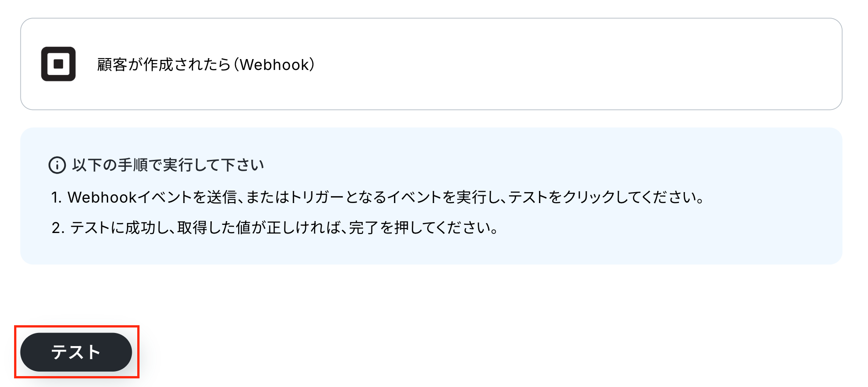Click the テスト button
Viewport: 868px width, 387px height.
coord(76,352)
